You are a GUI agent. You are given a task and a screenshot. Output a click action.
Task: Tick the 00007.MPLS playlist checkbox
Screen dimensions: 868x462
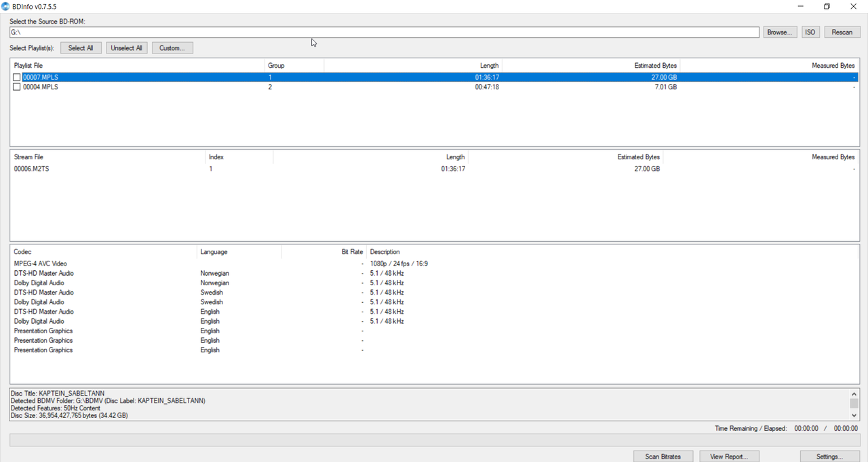17,77
